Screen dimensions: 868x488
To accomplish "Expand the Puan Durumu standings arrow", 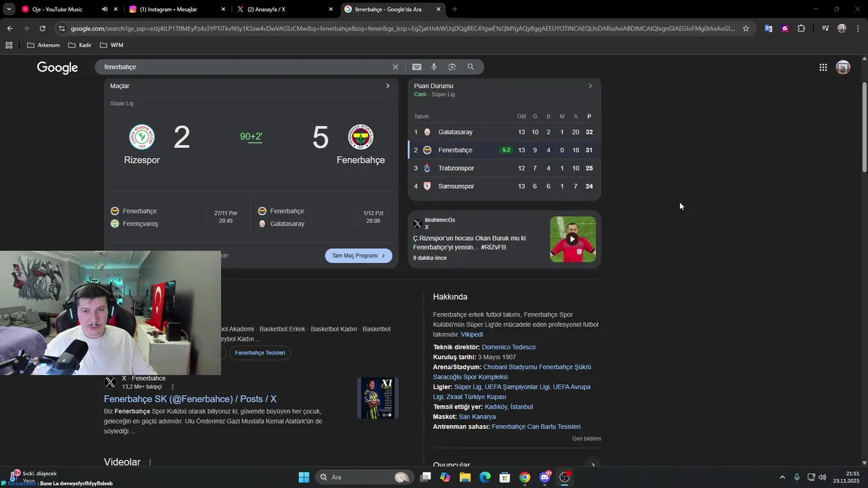I will coord(590,86).
